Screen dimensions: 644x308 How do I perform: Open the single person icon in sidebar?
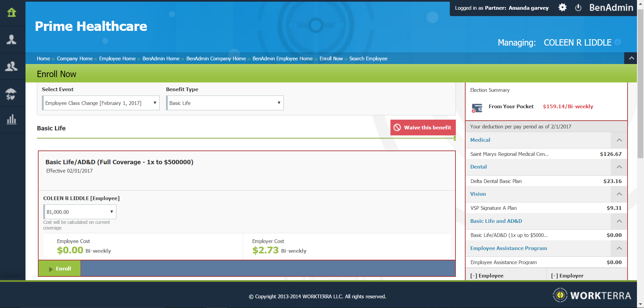[x=12, y=40]
